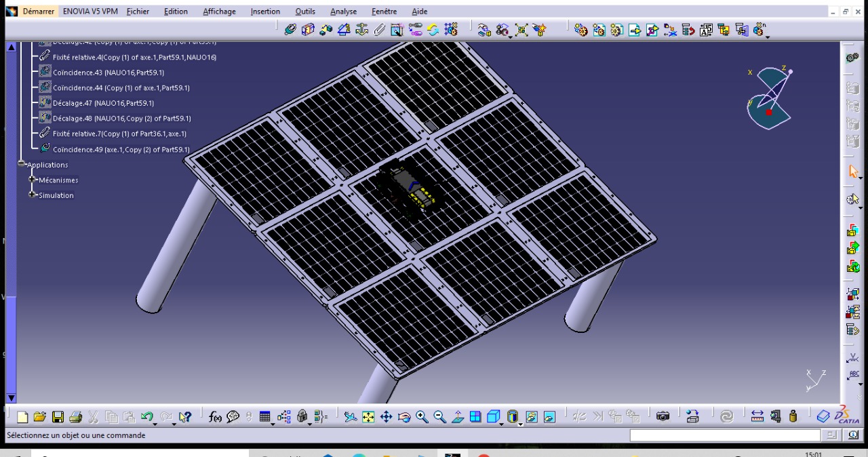Image resolution: width=868 pixels, height=457 pixels.
Task: Open the Measure Item tool
Action: coord(775,416)
